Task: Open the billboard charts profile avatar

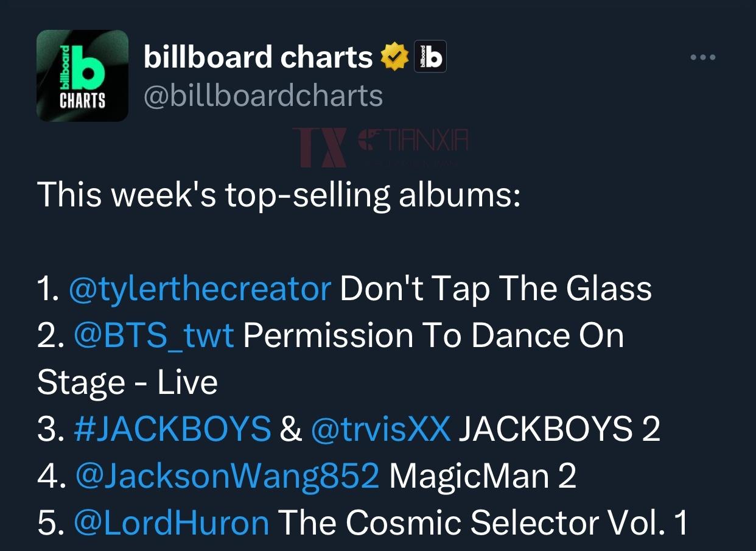Action: 82,75
